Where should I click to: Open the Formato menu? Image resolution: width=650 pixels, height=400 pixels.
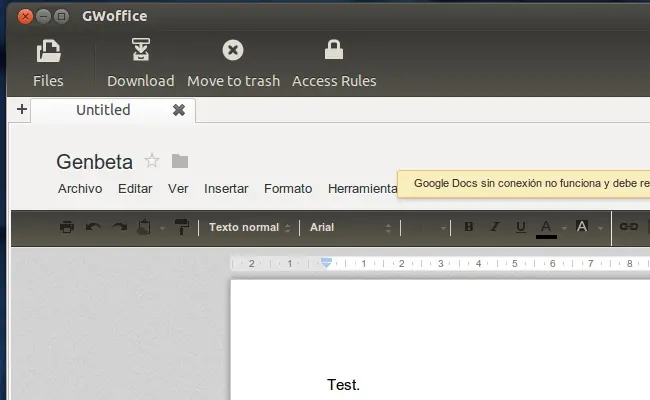(288, 189)
